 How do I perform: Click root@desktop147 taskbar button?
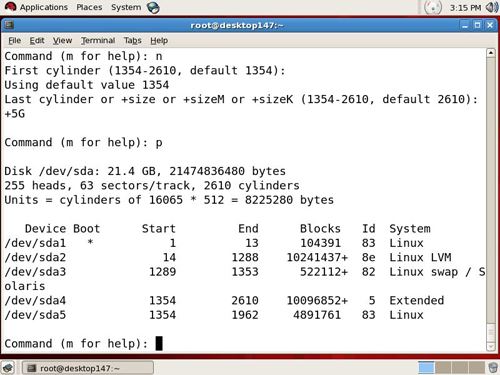(87, 368)
